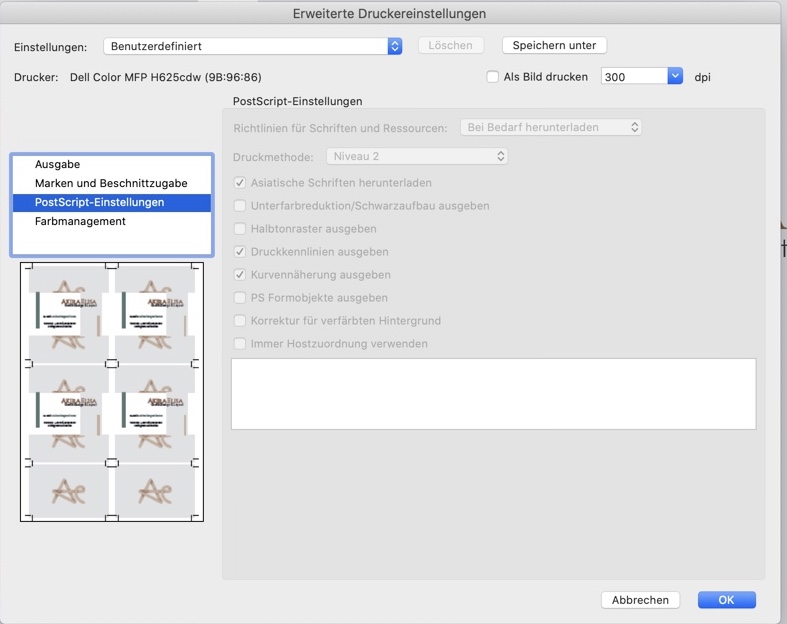Click the Speichern unter button
The width and height of the screenshot is (787, 624).
[554, 45]
